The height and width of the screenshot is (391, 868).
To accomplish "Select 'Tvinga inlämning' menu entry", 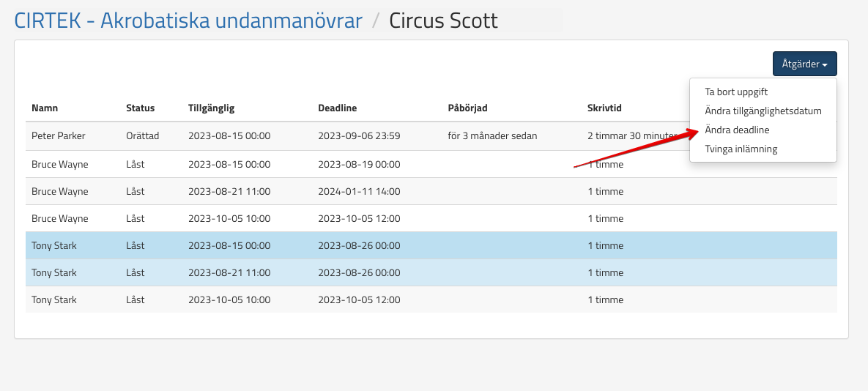I will tap(741, 149).
